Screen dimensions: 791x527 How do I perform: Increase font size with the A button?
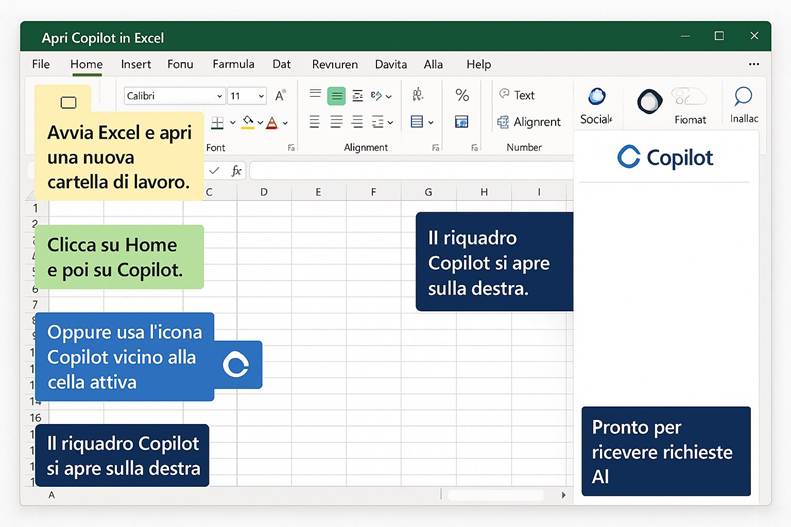[280, 96]
